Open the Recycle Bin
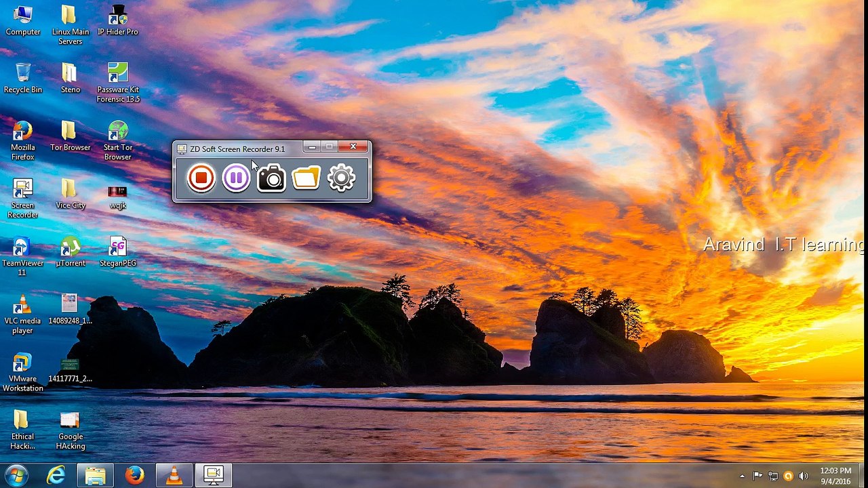Image resolution: width=868 pixels, height=488 pixels. point(23,78)
